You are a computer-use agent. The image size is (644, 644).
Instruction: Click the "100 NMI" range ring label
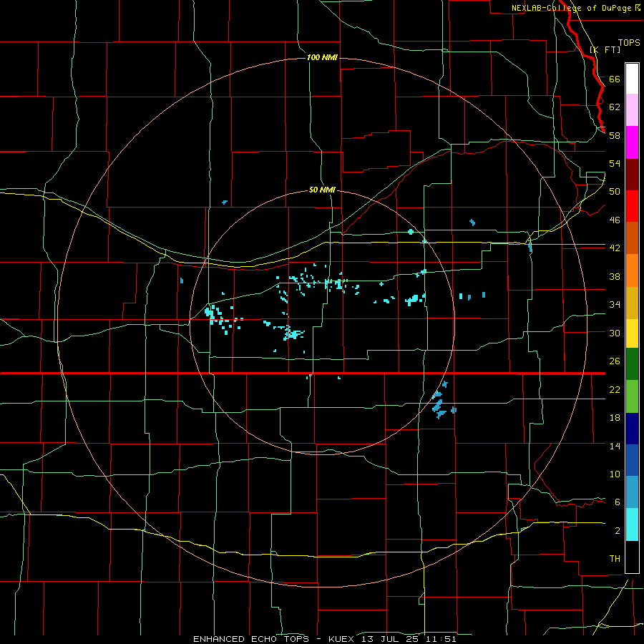322,57
